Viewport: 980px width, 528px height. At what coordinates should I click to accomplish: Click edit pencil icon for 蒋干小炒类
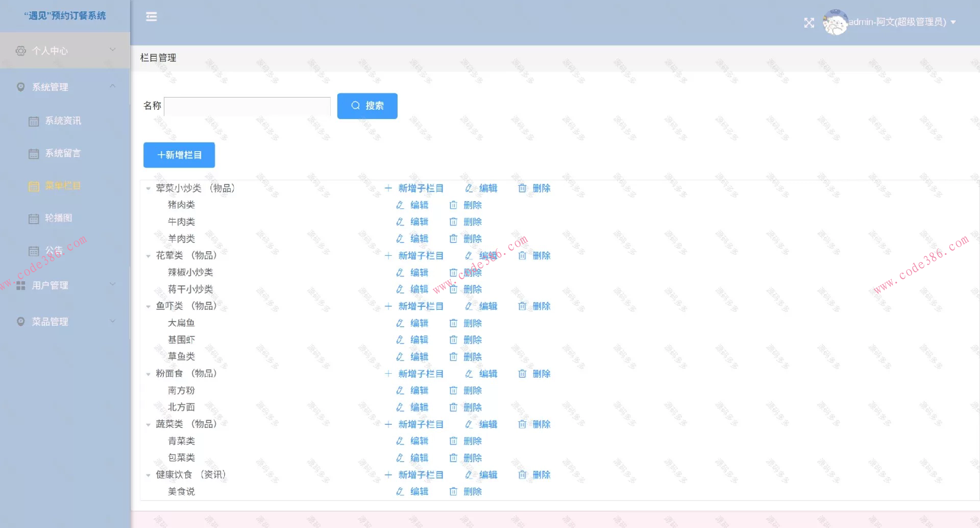click(x=400, y=290)
